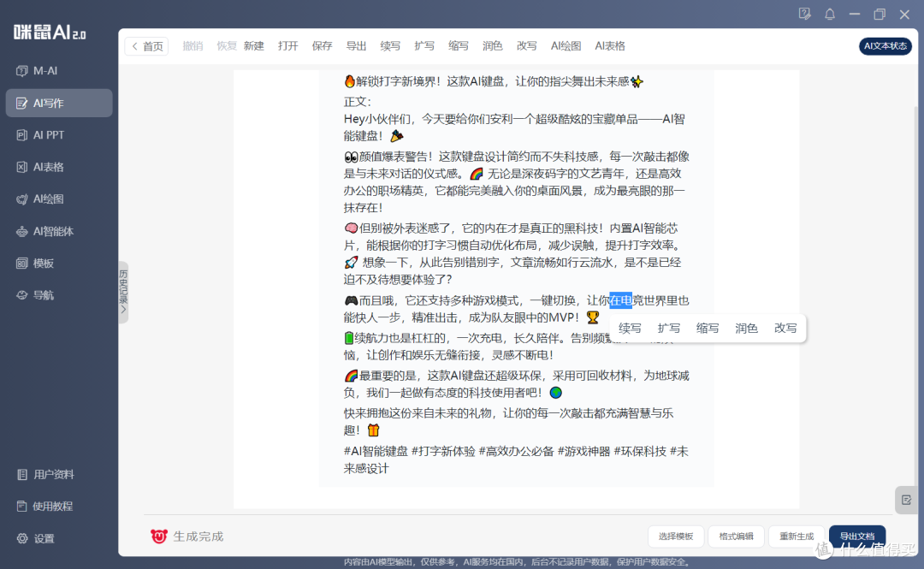Click the 重新生成 button
Screen dimensions: 924x569
tap(797, 536)
